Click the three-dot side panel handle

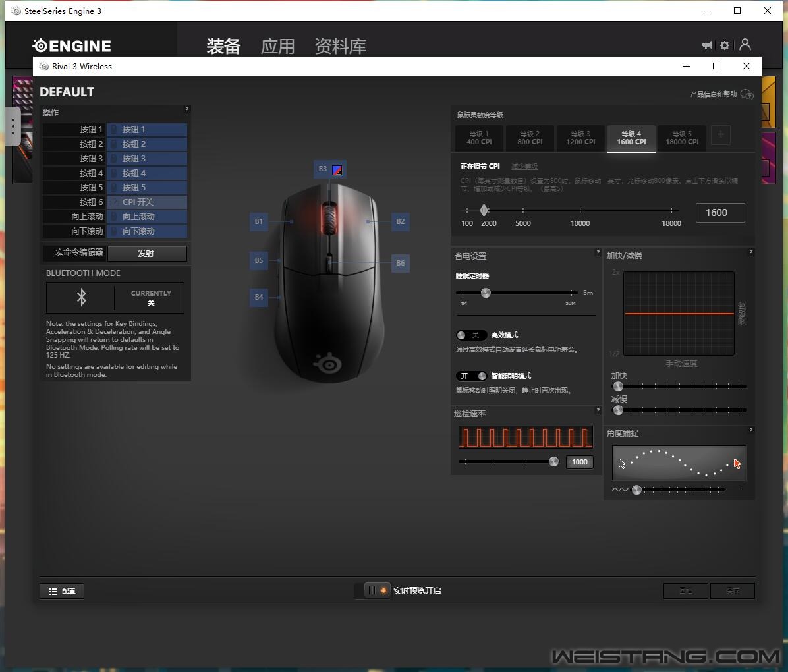coord(13,126)
